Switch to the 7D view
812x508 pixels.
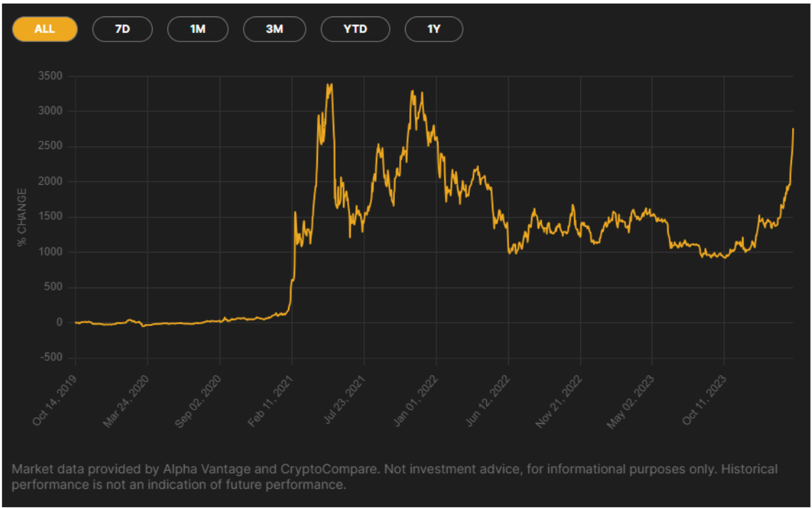tap(123, 29)
